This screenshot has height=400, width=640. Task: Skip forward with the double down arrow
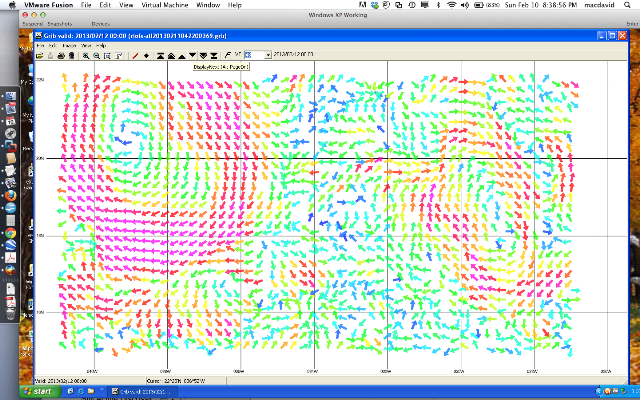tap(203, 56)
